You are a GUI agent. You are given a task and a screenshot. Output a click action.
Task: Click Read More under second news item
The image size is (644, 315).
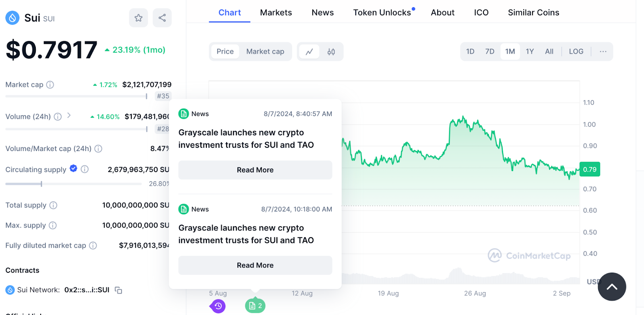tap(255, 265)
